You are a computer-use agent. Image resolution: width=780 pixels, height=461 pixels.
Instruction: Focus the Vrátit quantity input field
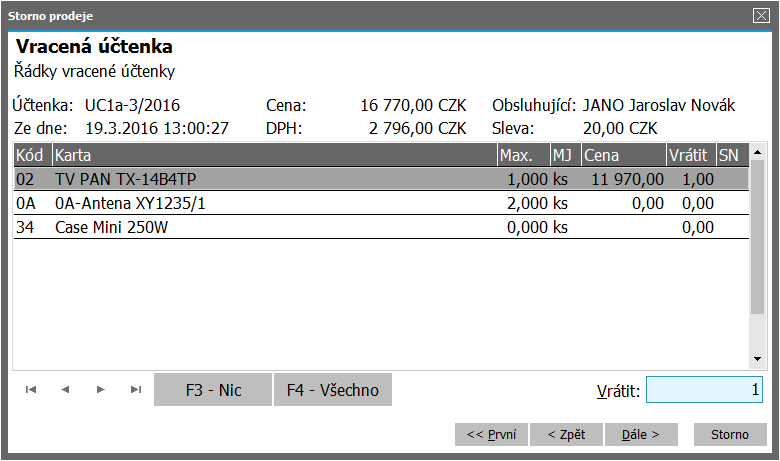coord(705,390)
